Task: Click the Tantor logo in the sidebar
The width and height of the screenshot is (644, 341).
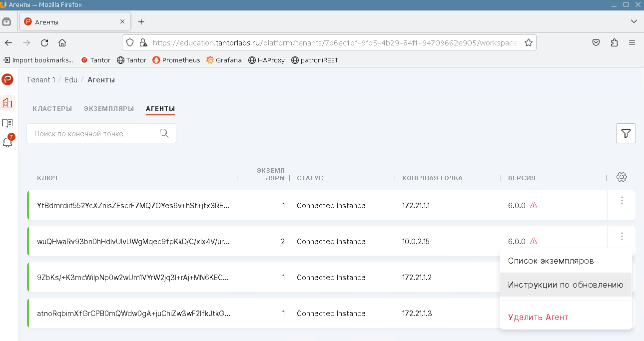Action: tap(7, 79)
